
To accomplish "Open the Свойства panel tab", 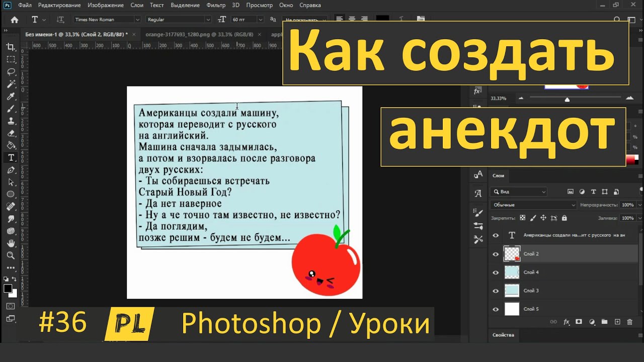I will click(x=503, y=335).
